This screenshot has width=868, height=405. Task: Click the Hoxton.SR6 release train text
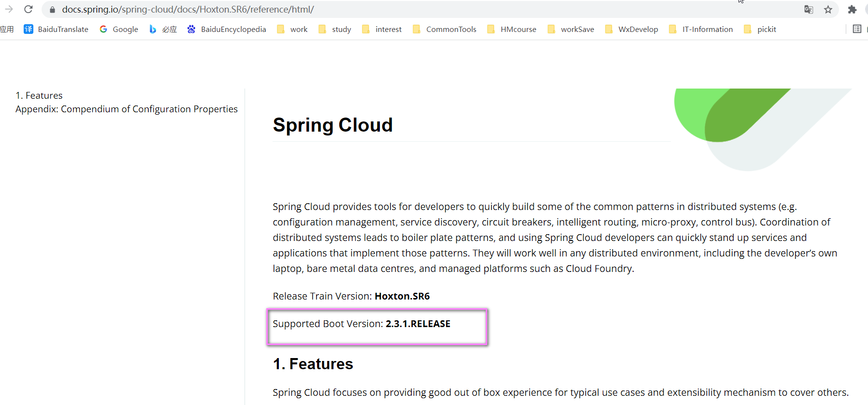pos(402,296)
